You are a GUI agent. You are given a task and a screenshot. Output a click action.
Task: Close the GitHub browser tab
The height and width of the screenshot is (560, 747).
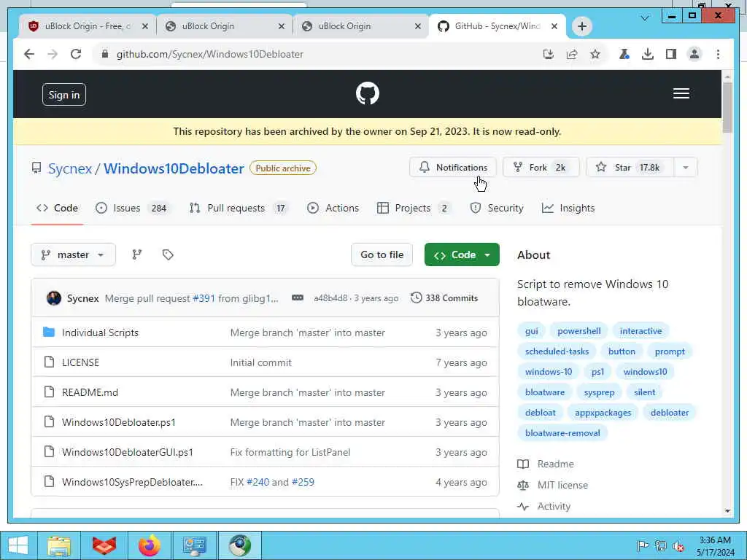[x=554, y=26]
